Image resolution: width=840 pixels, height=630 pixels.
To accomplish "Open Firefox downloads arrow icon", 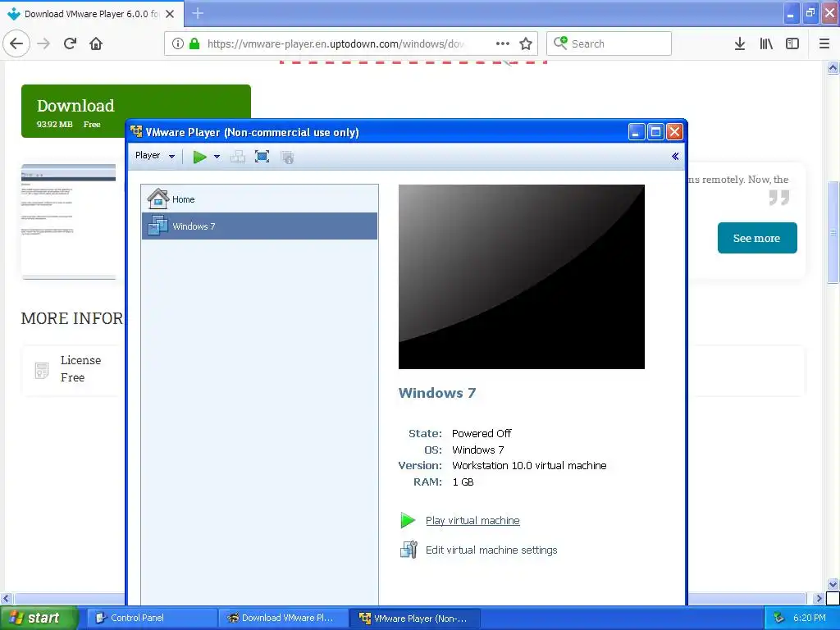I will point(740,44).
